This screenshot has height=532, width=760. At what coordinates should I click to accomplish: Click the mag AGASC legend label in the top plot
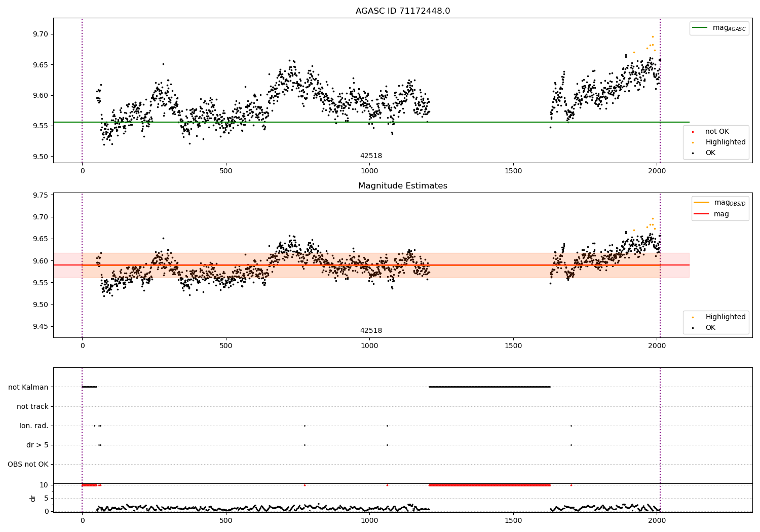729,28
